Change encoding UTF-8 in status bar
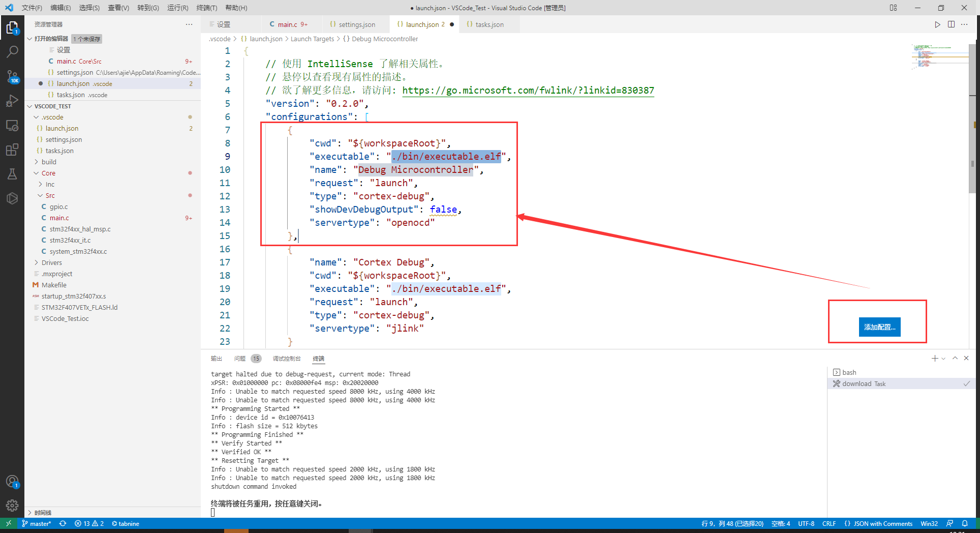Image resolution: width=980 pixels, height=533 pixels. click(806, 523)
